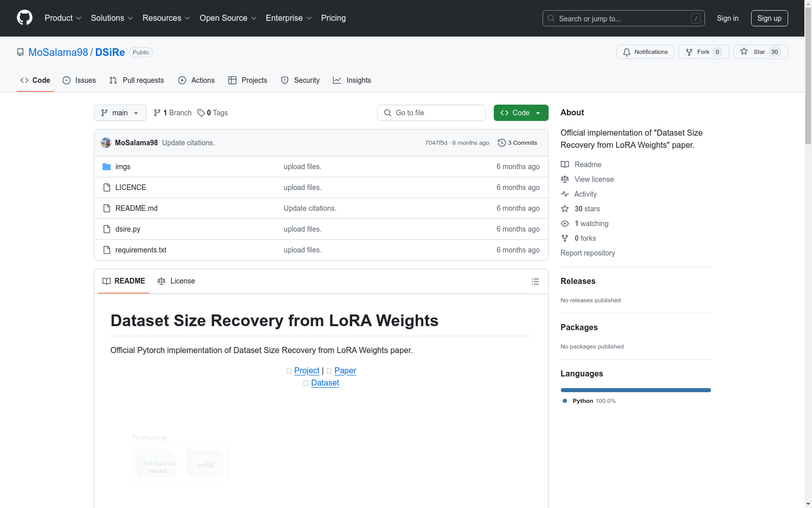Image resolution: width=812 pixels, height=508 pixels.
Task: Click the star icon beside 30 stars
Action: tap(565, 209)
